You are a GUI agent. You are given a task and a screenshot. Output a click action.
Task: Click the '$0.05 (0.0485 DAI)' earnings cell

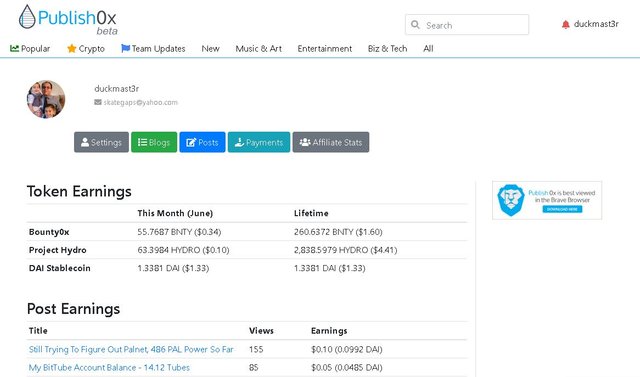(347, 368)
